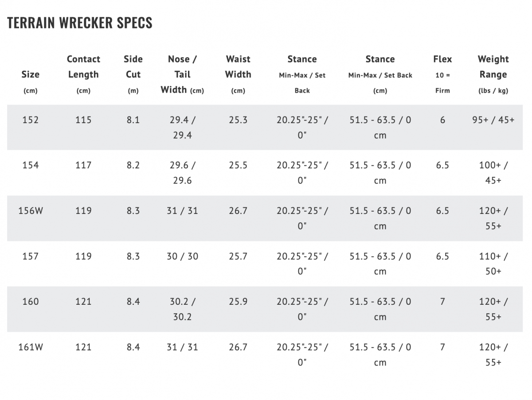This screenshot has width=532, height=400.
Task: Select the 8.1 side cut value
Action: [x=133, y=120]
